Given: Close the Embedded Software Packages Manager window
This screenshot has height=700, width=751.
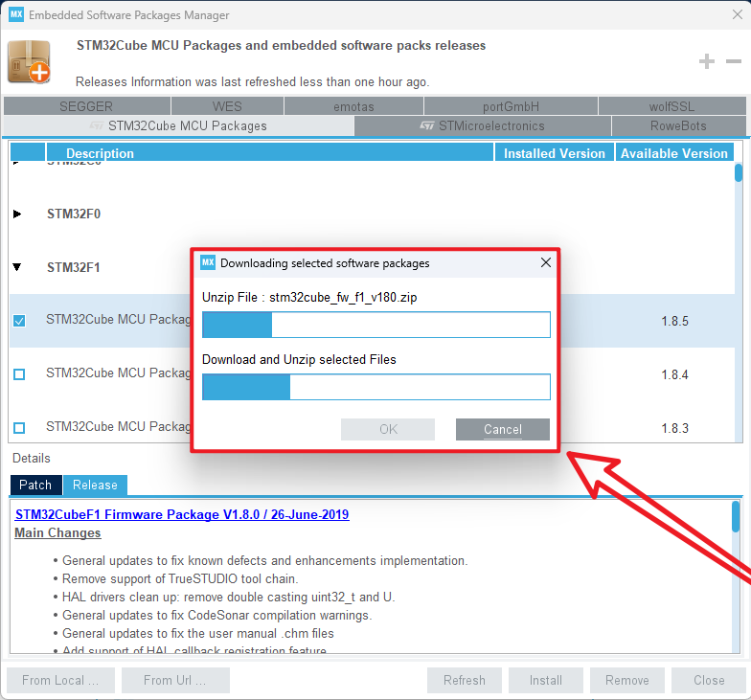Looking at the screenshot, I should pos(738,14).
